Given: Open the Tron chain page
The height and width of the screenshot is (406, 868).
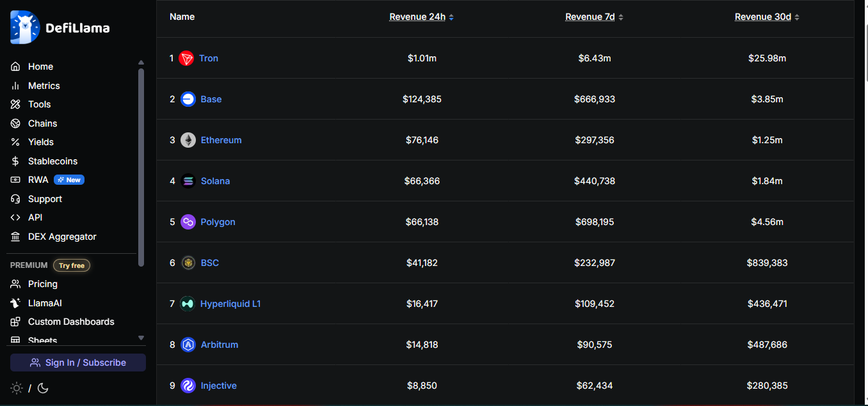Looking at the screenshot, I should [x=208, y=58].
